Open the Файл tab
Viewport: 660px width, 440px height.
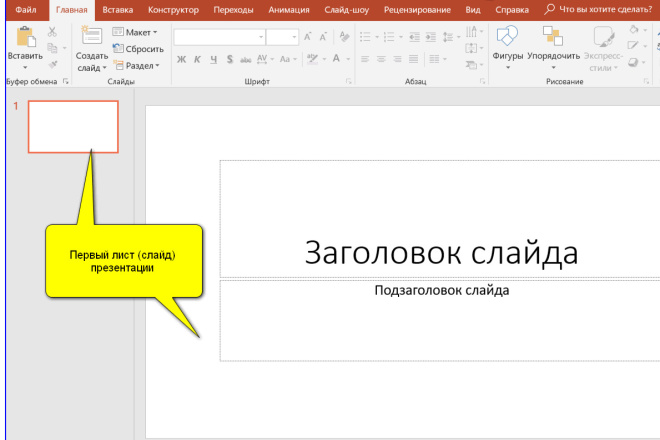[x=26, y=10]
